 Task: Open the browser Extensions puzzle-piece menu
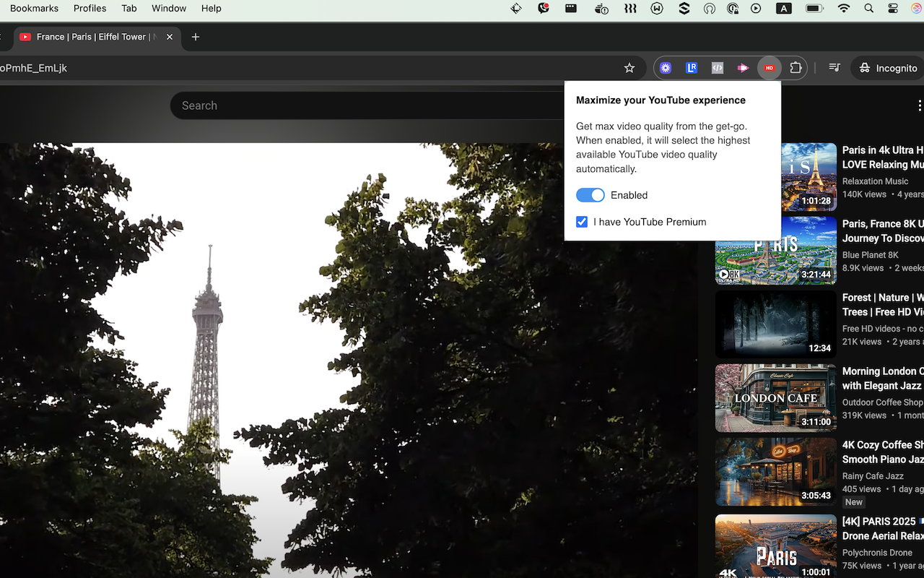pos(795,67)
